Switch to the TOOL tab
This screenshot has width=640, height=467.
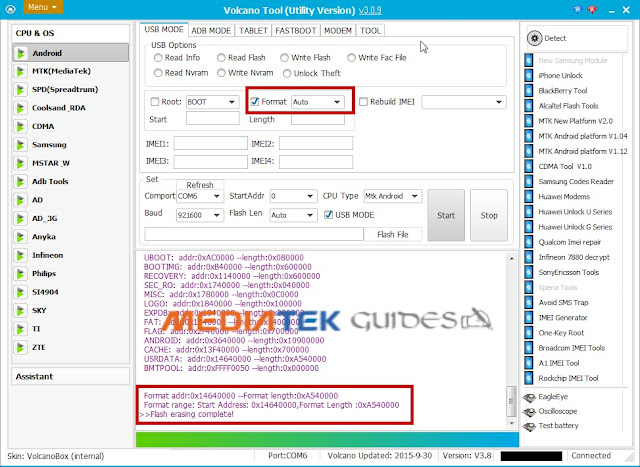[370, 30]
